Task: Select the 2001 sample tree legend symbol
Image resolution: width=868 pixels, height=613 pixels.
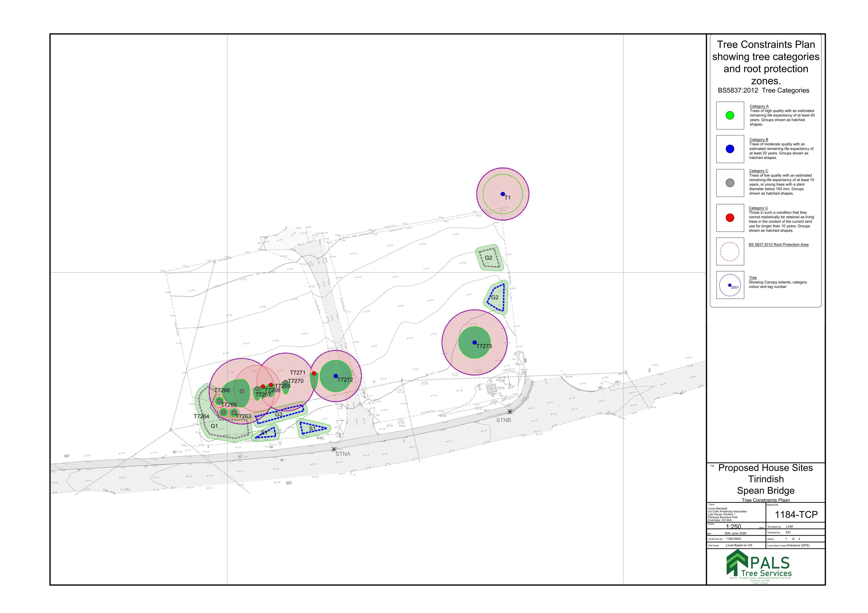Action: (x=730, y=285)
